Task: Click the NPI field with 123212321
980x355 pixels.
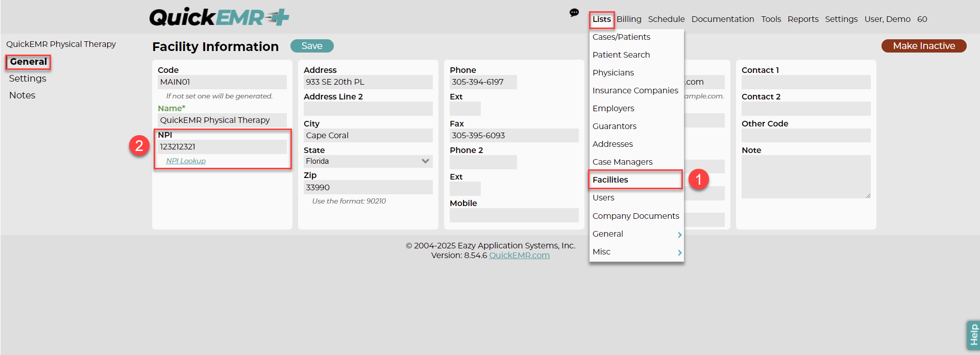Action: point(222,147)
